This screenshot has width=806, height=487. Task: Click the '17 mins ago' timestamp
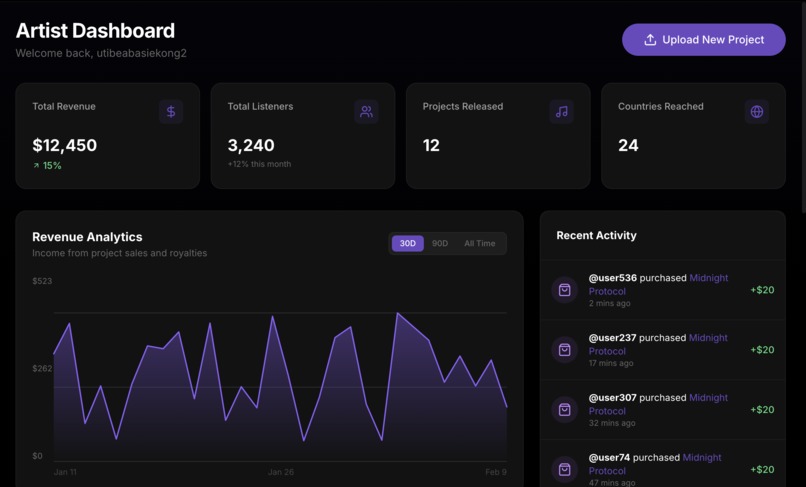tap(611, 363)
